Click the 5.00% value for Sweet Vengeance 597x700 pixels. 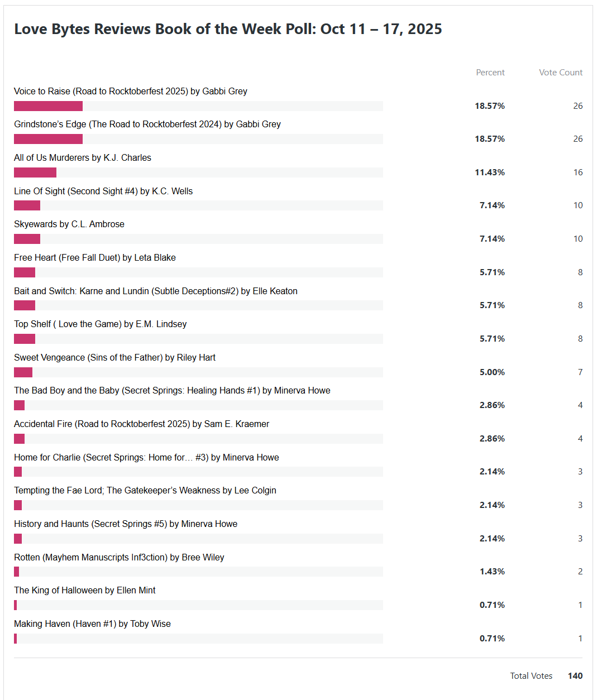(492, 372)
